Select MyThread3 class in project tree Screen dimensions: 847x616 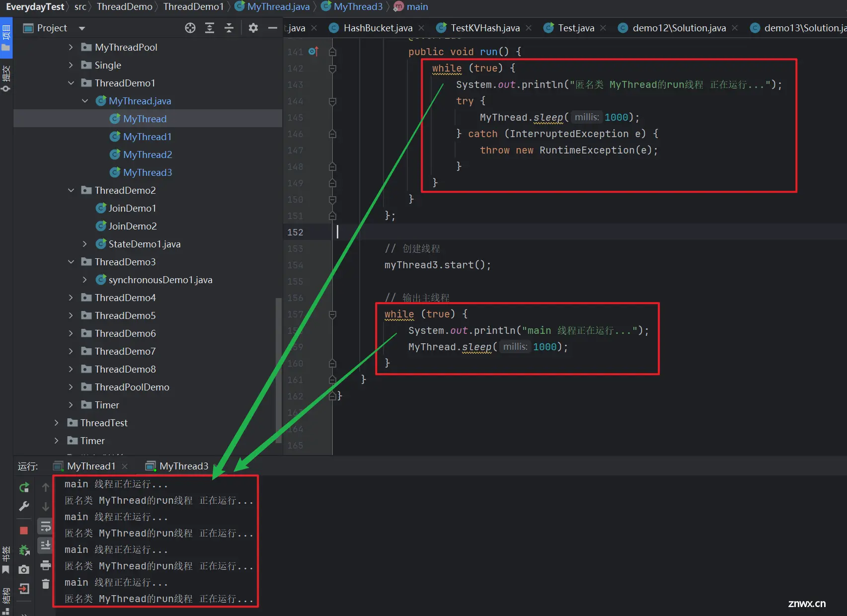148,172
